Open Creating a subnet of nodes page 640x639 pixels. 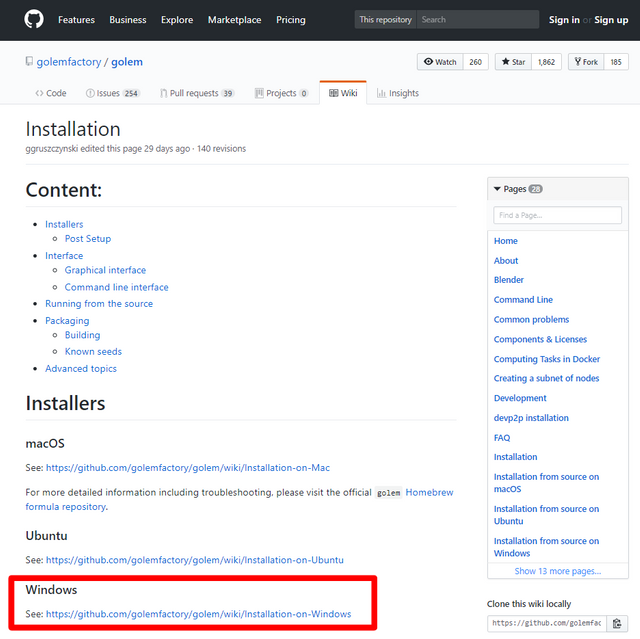(x=547, y=378)
